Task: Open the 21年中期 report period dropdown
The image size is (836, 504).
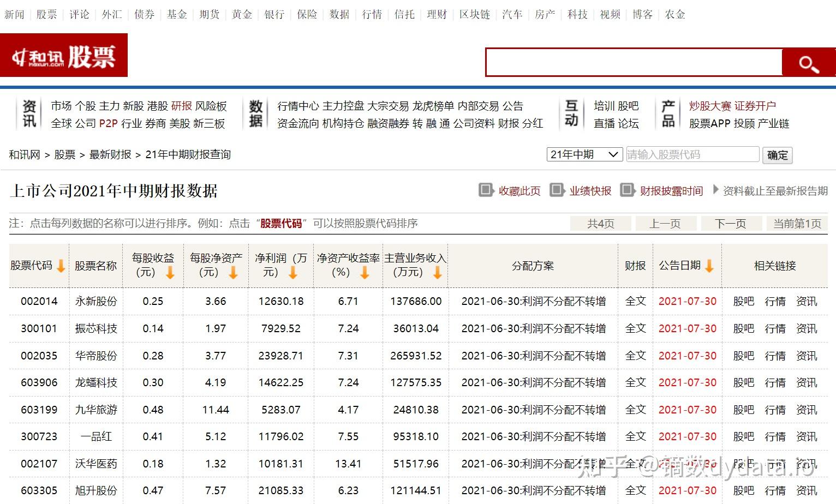Action: pyautogui.click(x=584, y=154)
